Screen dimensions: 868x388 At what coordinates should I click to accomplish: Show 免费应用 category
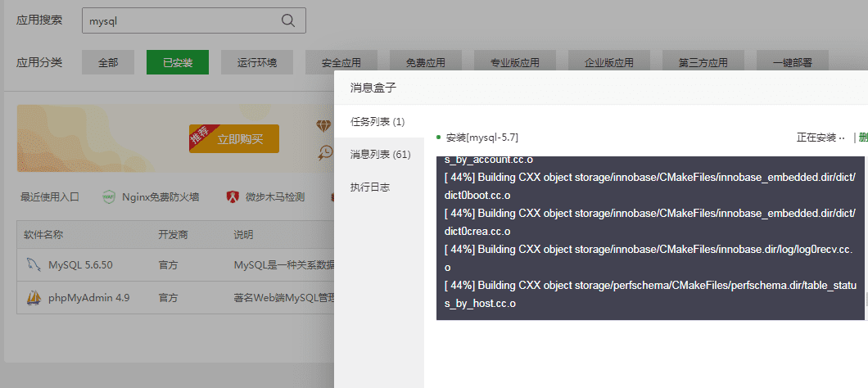pyautogui.click(x=425, y=62)
